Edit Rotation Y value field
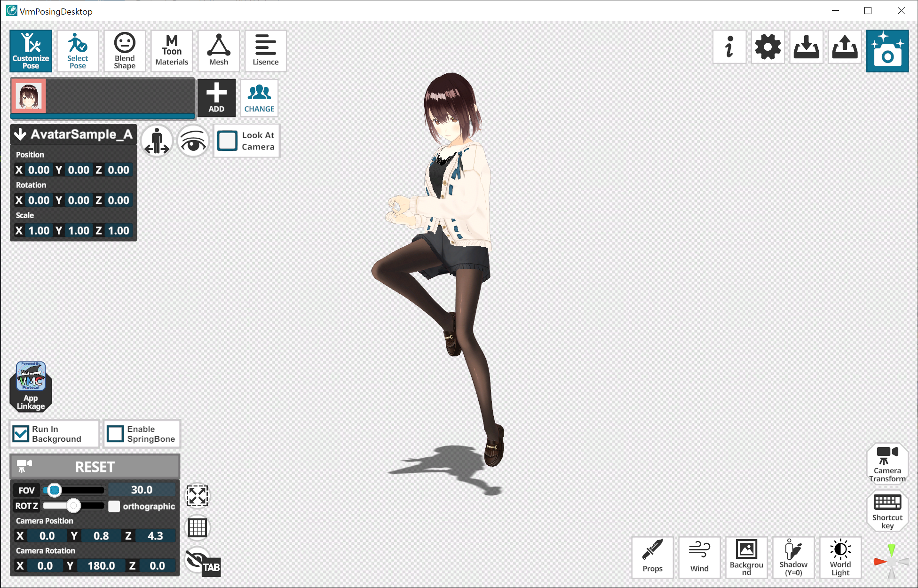The image size is (918, 588). point(79,200)
